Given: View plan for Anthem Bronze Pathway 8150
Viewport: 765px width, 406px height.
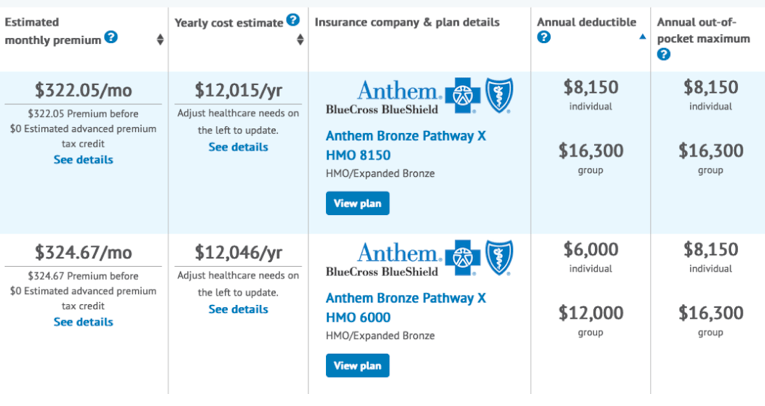Looking at the screenshot, I should pyautogui.click(x=357, y=203).
